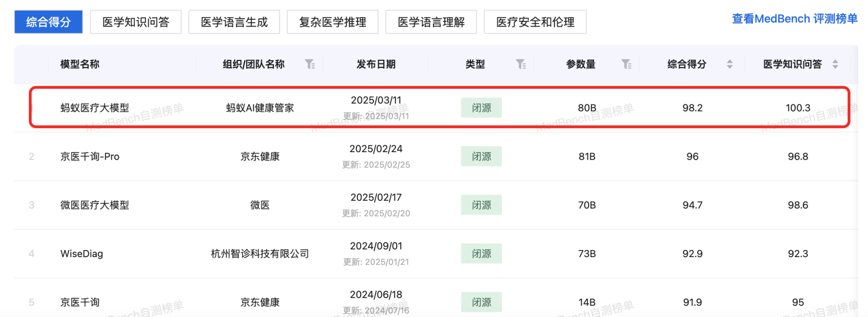The width and height of the screenshot is (868, 317).
Task: Open filter for 参数量 column
Action: coord(626,64)
